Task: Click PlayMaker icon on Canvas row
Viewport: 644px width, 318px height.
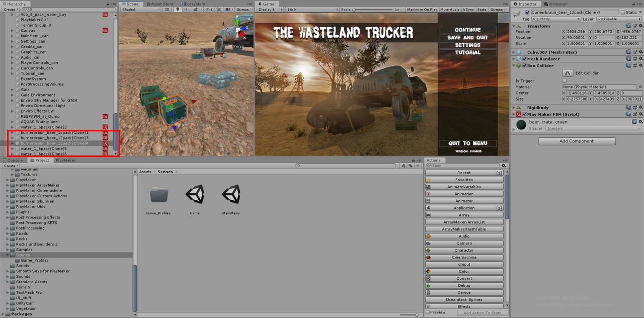Action: (x=105, y=30)
